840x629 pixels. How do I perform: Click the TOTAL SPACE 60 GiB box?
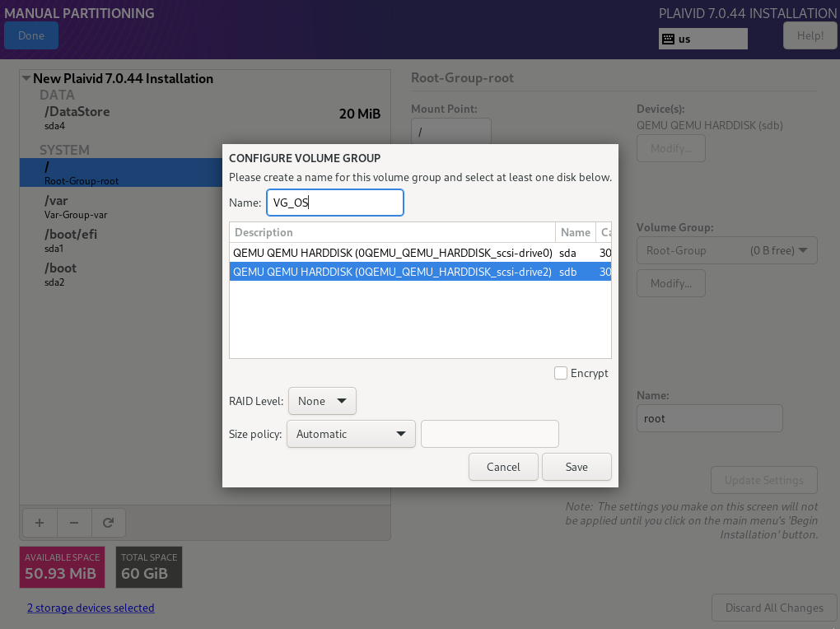pyautogui.click(x=149, y=567)
